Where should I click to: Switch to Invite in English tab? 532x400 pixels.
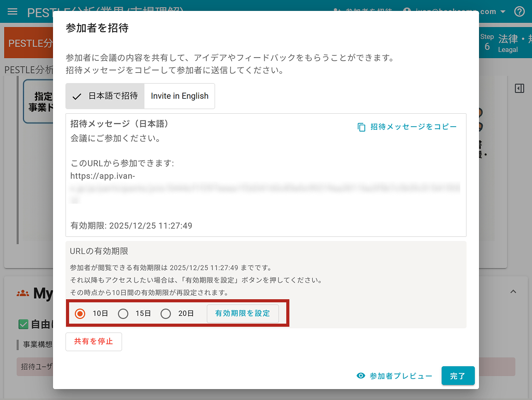click(179, 96)
